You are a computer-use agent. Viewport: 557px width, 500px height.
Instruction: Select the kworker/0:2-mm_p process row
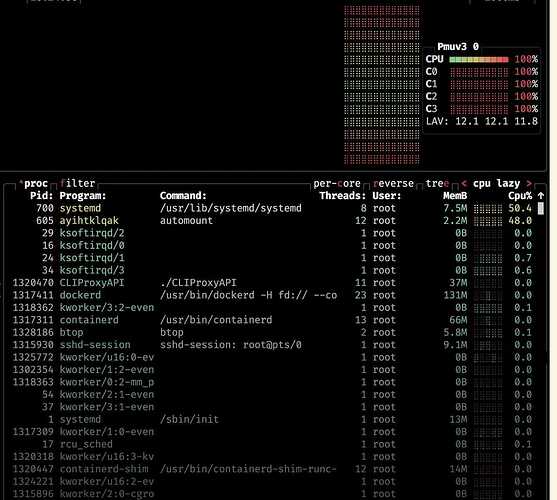(272, 382)
